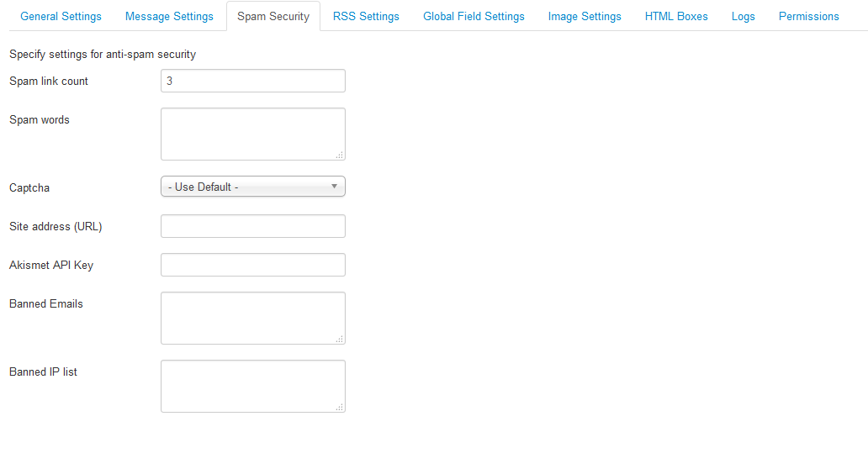Image resolution: width=868 pixels, height=469 pixels.
Task: Click the Banned IP list resize handle
Action: click(x=340, y=407)
